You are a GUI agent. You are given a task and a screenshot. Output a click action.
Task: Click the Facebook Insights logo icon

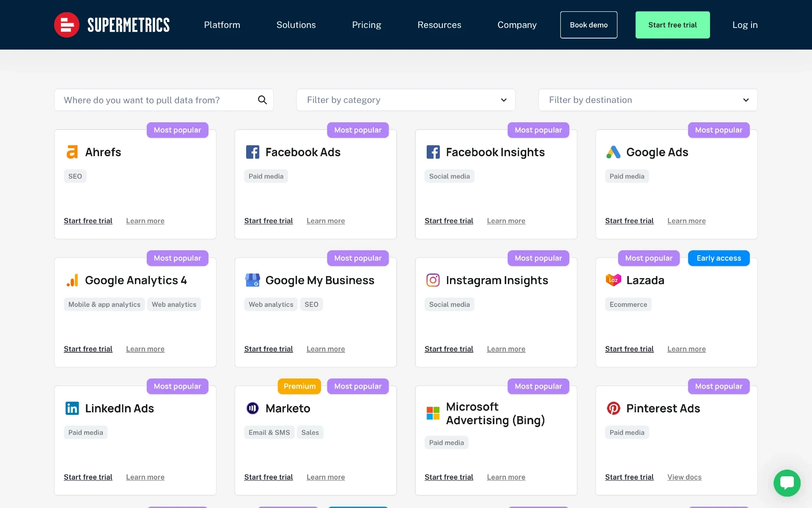pyautogui.click(x=433, y=152)
